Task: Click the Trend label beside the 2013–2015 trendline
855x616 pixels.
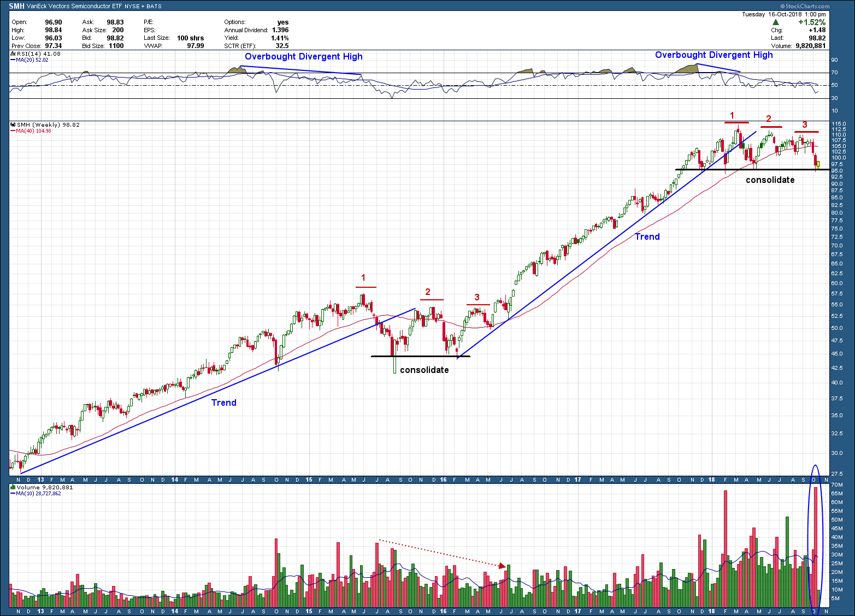Action: pyautogui.click(x=224, y=402)
